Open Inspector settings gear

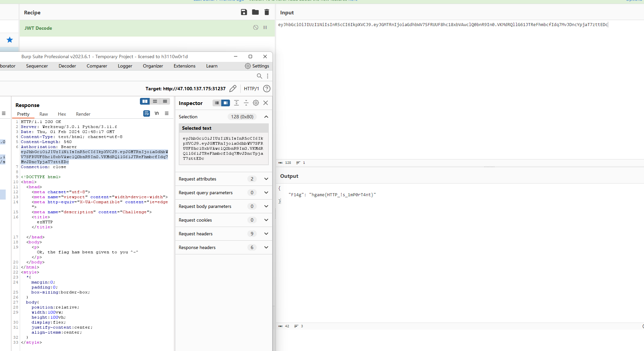(x=256, y=103)
